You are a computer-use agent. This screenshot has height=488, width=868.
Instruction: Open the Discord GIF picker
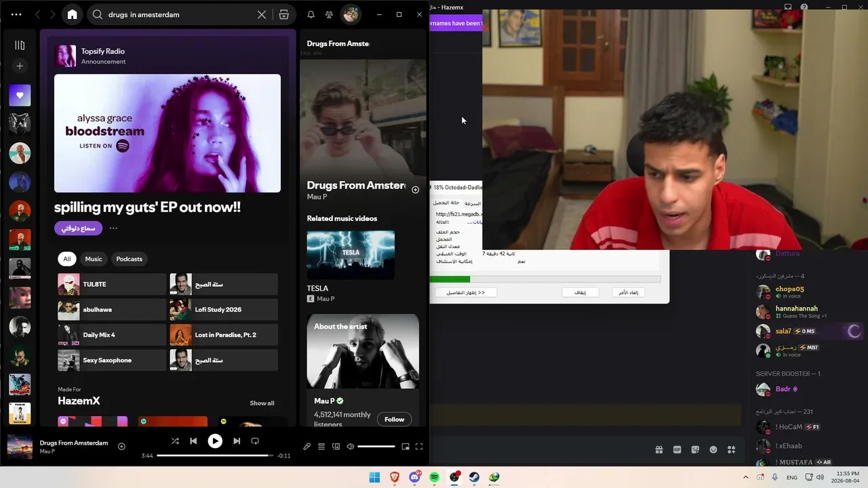click(677, 449)
